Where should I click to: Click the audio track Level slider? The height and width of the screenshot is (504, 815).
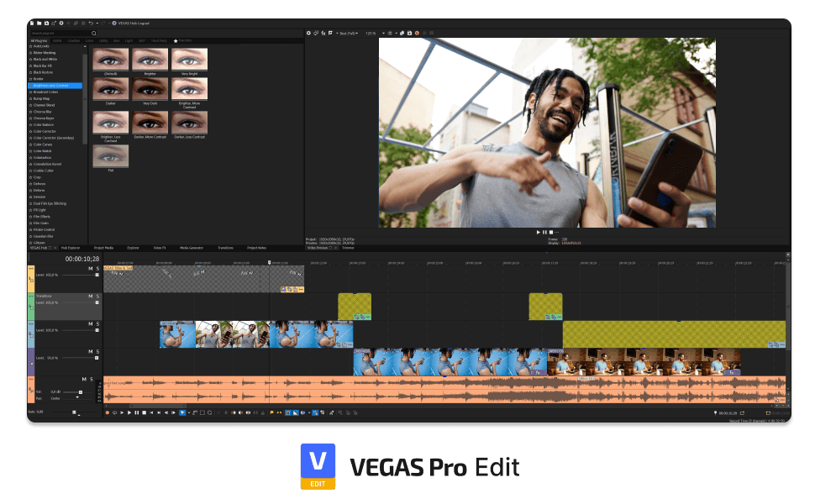tap(81, 391)
